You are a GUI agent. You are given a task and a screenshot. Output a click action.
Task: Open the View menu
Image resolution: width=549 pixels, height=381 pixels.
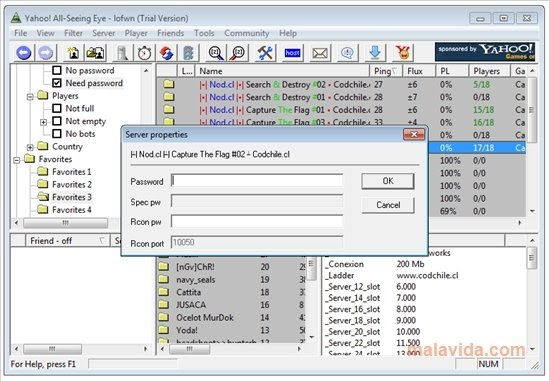46,33
